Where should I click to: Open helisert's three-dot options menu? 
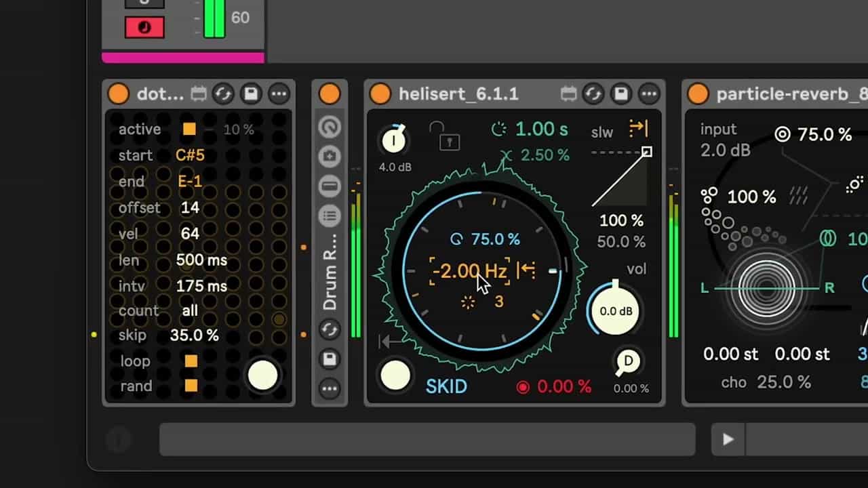(649, 94)
